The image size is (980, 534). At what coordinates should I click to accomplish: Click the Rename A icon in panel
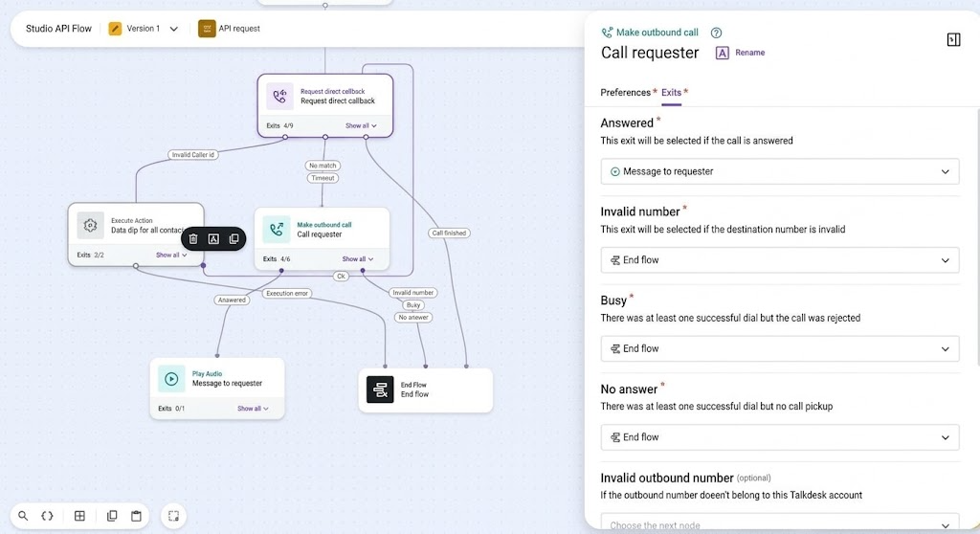click(x=722, y=54)
